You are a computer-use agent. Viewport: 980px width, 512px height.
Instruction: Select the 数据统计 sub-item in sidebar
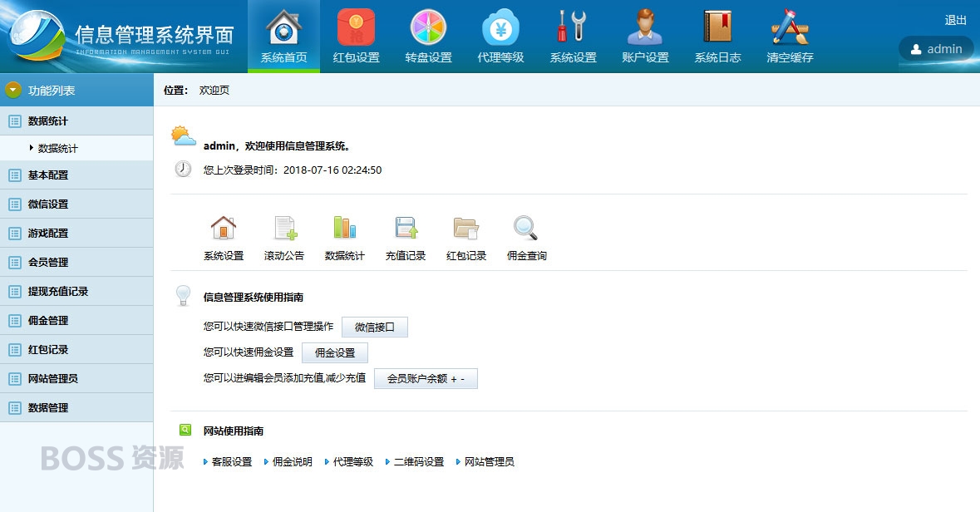(57, 148)
